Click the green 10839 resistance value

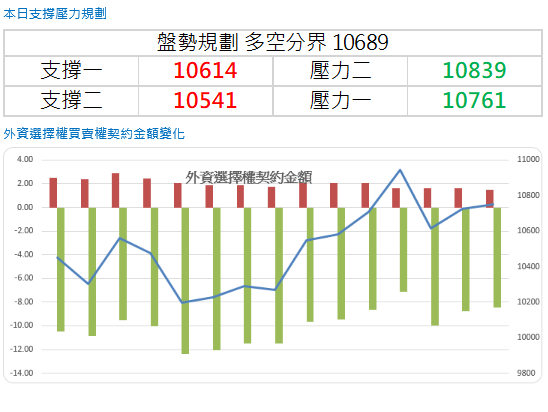tap(474, 71)
